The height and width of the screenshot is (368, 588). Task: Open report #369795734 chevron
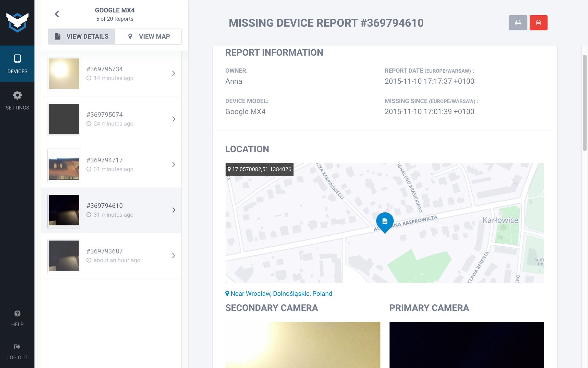[174, 74]
